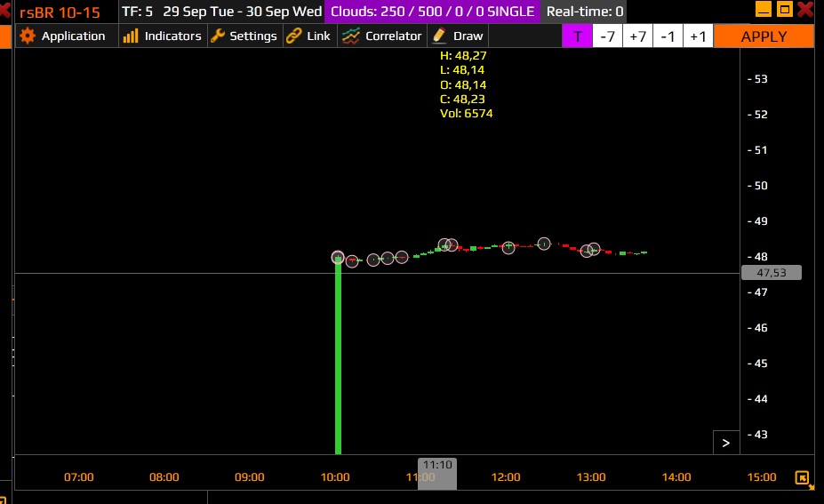Open the Draw menu

[x=458, y=36]
